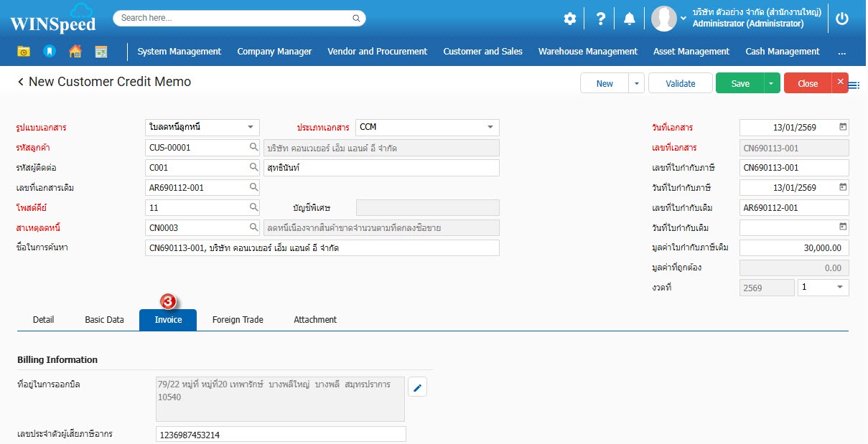Screen dimensions: 868x444
Task: Open the New button dropdown arrow
Action: point(636,83)
